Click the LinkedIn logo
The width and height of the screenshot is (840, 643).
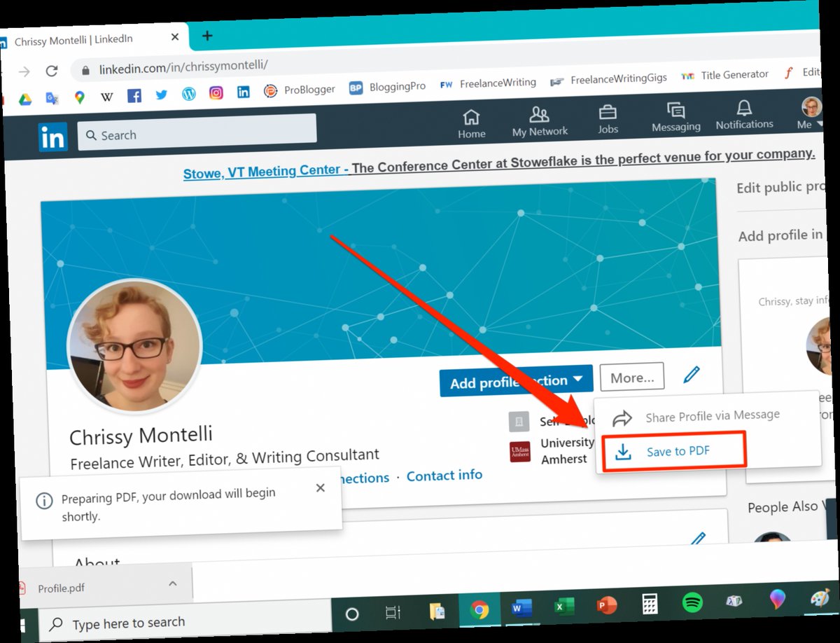pyautogui.click(x=54, y=137)
